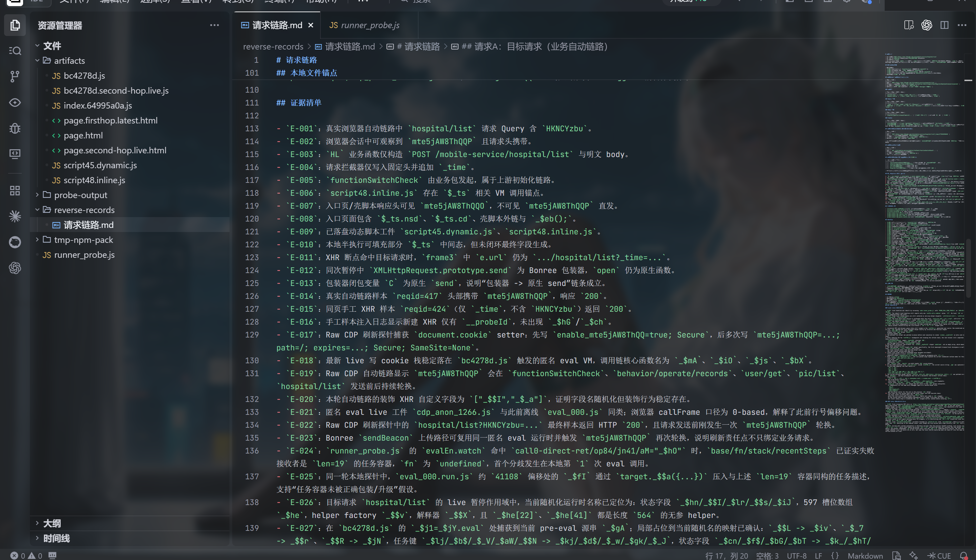The image size is (976, 560).
Task: Close the 请求链路.md tab
Action: tap(311, 25)
